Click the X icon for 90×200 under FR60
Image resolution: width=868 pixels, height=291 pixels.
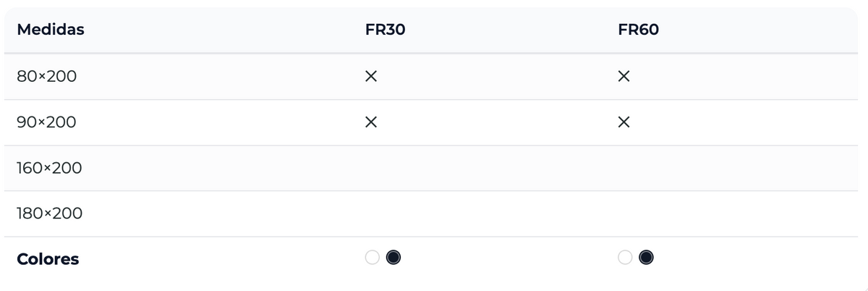pos(624,123)
